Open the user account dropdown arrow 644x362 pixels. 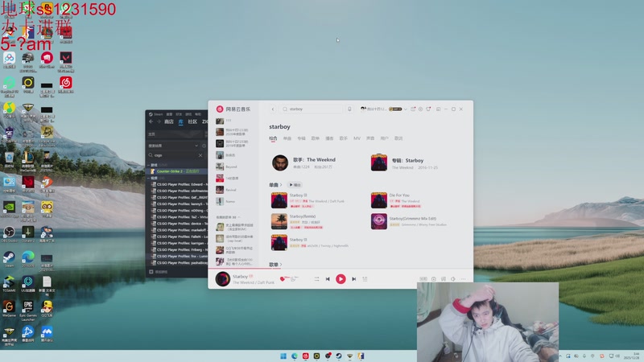[406, 109]
